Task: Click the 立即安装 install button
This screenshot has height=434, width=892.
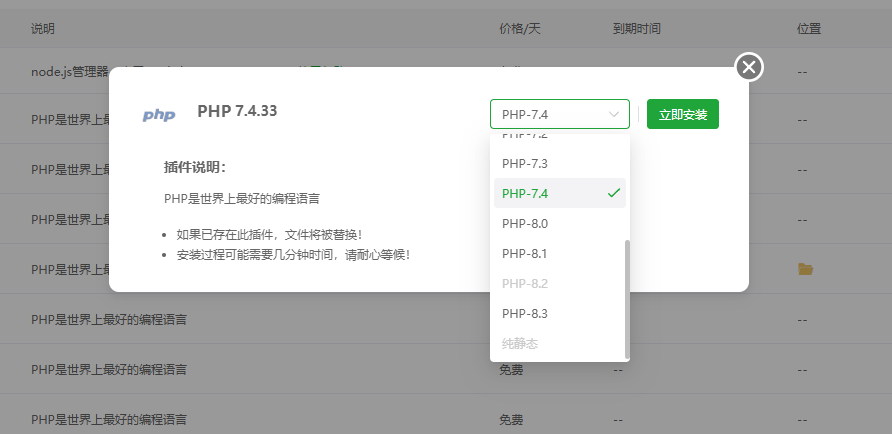Action: pyautogui.click(x=683, y=114)
